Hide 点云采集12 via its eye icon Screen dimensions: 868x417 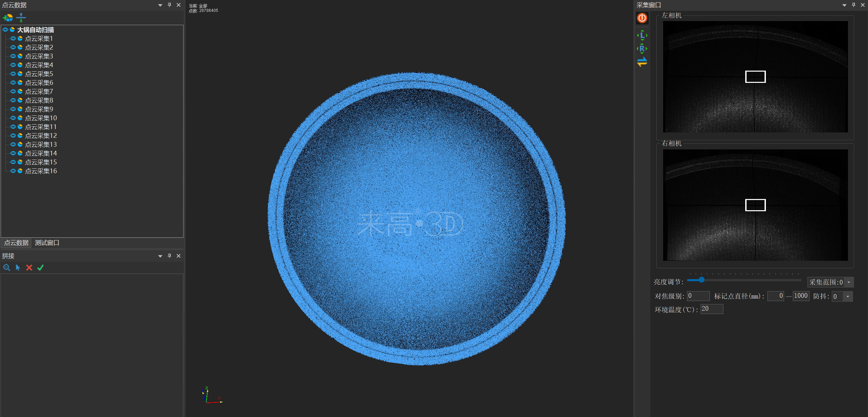tap(13, 135)
